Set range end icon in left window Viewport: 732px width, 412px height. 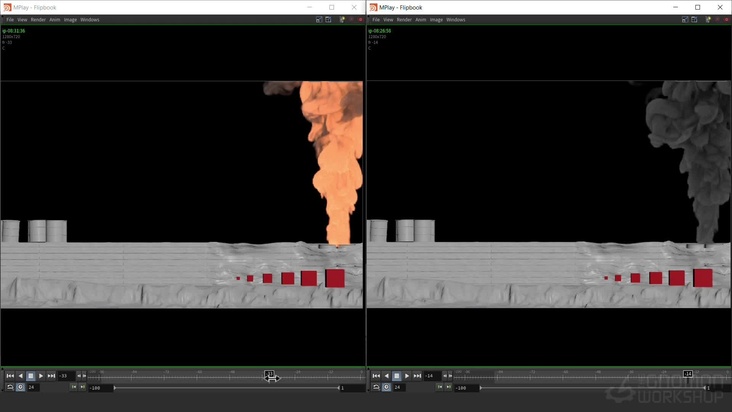click(83, 387)
